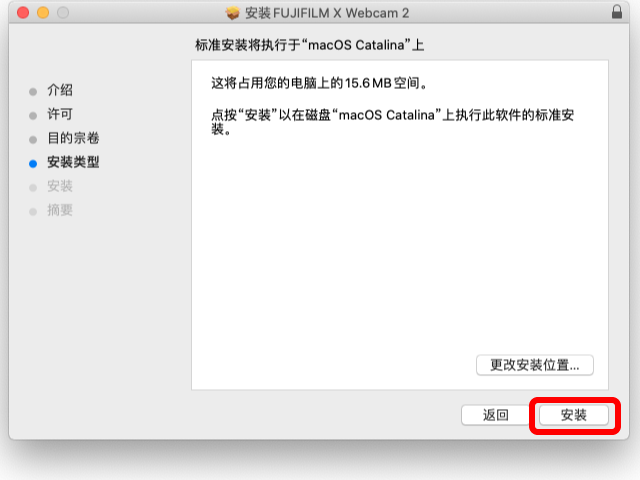Click the blue bullet beside 安装类型
Screen dimensions: 640x480
tap(33, 164)
